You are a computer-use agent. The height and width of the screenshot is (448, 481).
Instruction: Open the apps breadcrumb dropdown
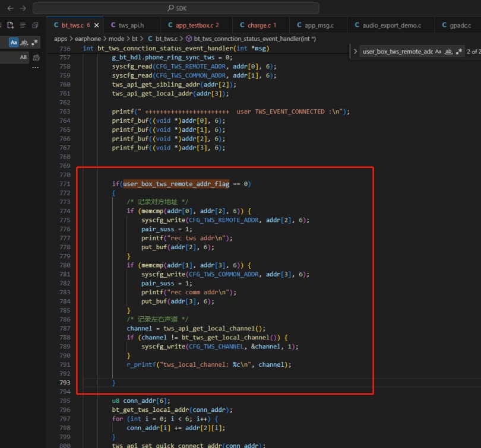coord(61,39)
